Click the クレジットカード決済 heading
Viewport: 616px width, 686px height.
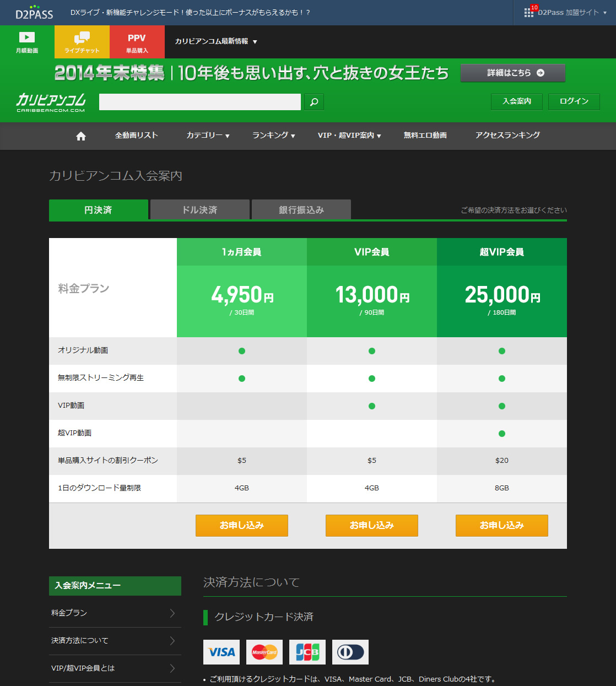coord(264,617)
